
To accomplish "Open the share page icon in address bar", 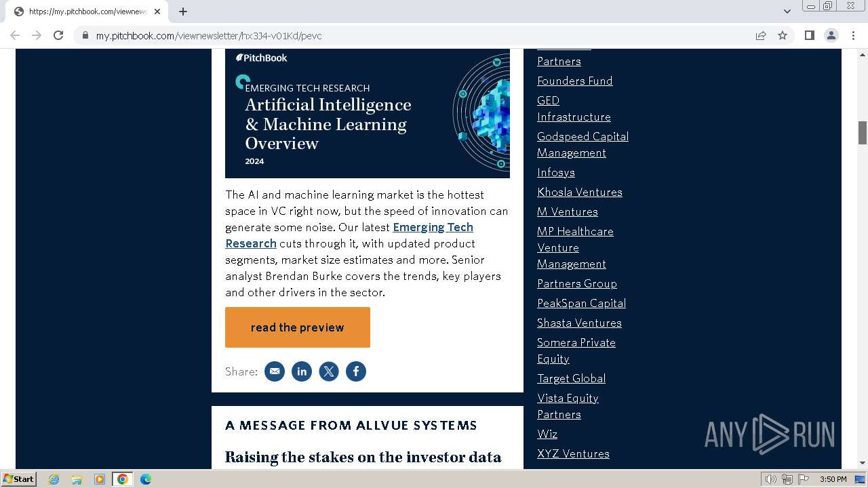I will (x=761, y=35).
